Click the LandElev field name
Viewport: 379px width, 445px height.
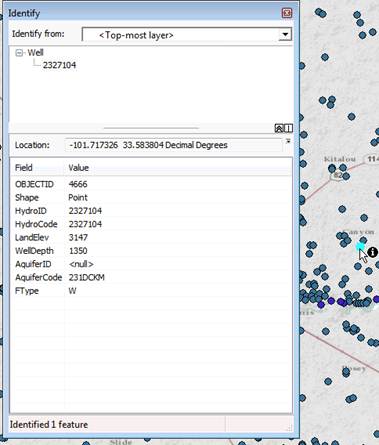click(32, 237)
